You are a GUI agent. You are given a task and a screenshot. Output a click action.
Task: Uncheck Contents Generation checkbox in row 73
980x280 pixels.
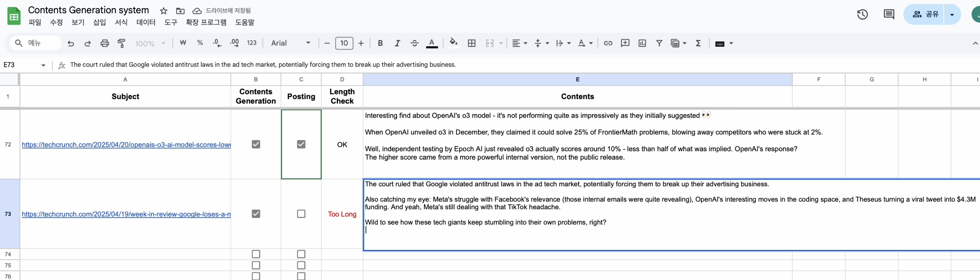pyautogui.click(x=256, y=214)
